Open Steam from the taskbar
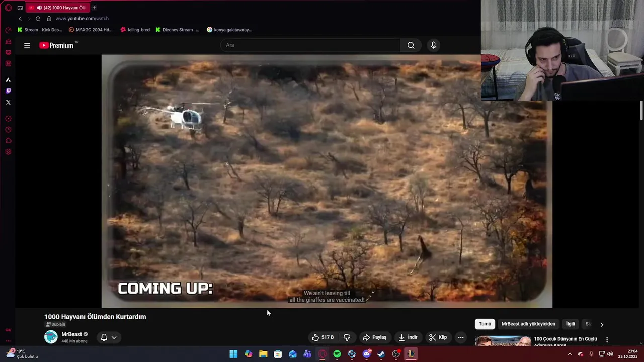 pos(381,354)
